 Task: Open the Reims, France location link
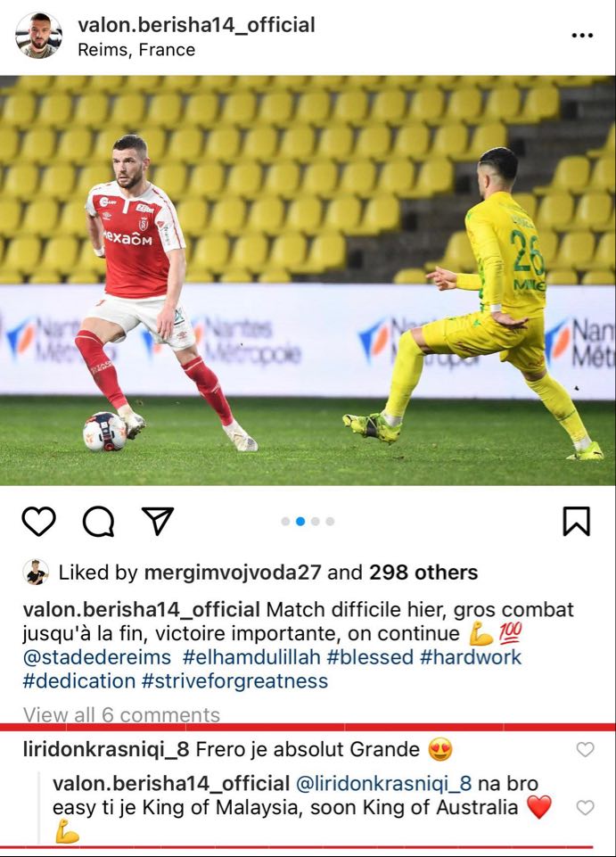click(136, 50)
